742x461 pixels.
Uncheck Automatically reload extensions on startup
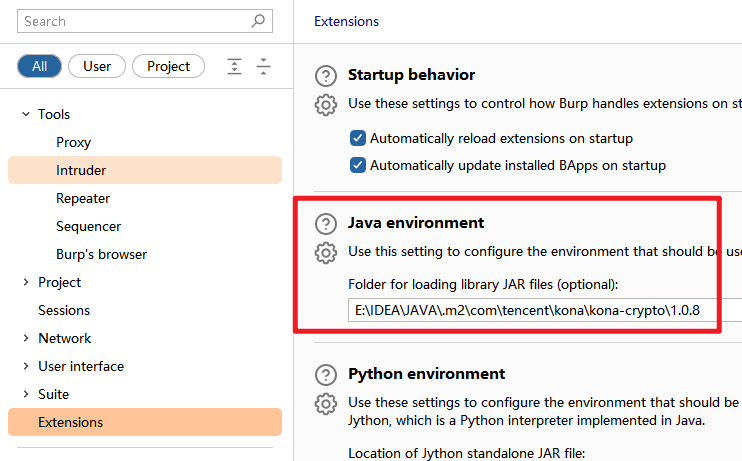point(358,138)
